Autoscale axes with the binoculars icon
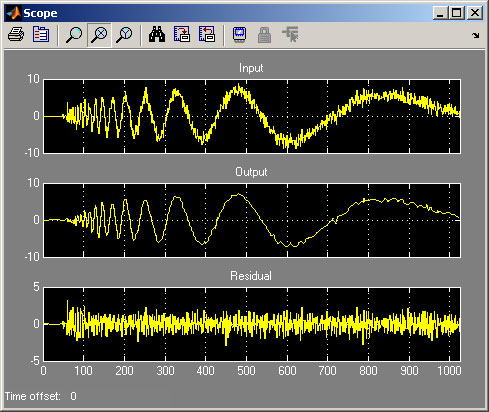Screen dimensions: 489x412 (x=157, y=35)
